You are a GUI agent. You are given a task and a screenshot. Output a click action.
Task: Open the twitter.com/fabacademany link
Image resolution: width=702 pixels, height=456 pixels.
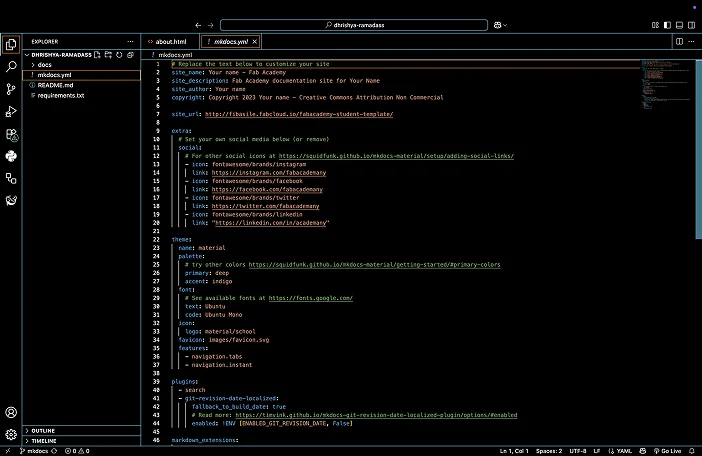(265, 206)
